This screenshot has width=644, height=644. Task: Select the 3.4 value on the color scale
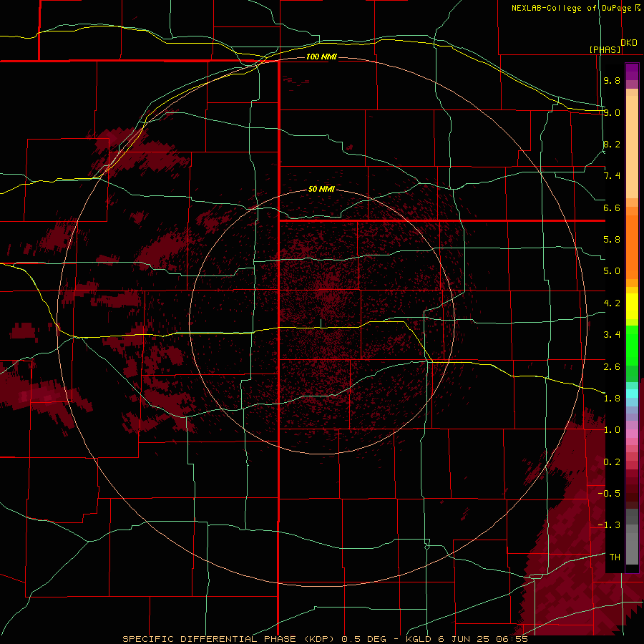tap(612, 335)
